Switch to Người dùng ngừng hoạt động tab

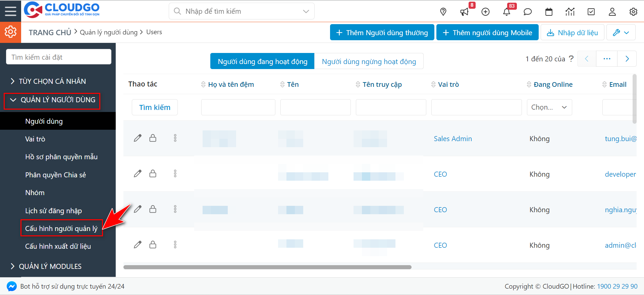pyautogui.click(x=369, y=61)
